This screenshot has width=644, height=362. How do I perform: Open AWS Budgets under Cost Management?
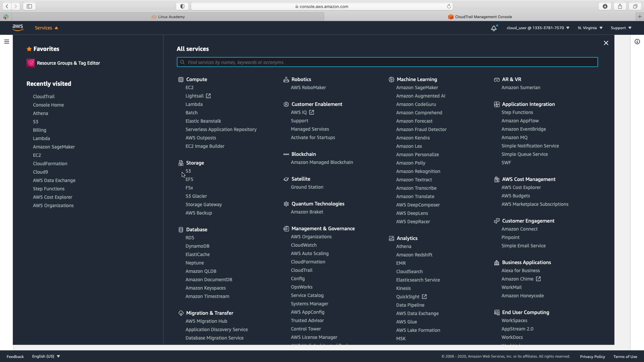tap(516, 196)
